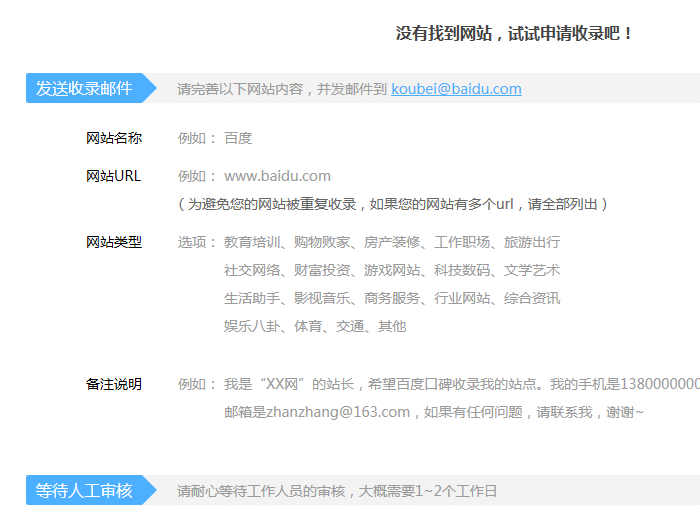Click the 社交网络 category option
The width and height of the screenshot is (700, 531).
[252, 270]
